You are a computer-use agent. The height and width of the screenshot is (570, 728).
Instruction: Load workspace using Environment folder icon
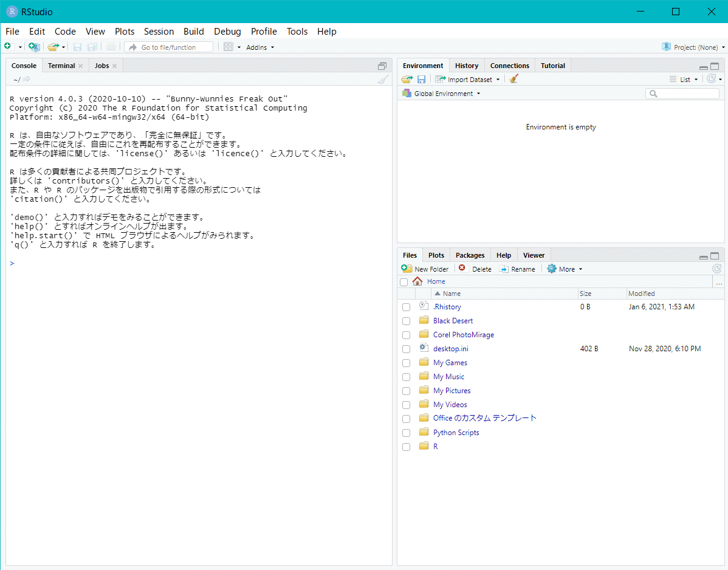[407, 80]
